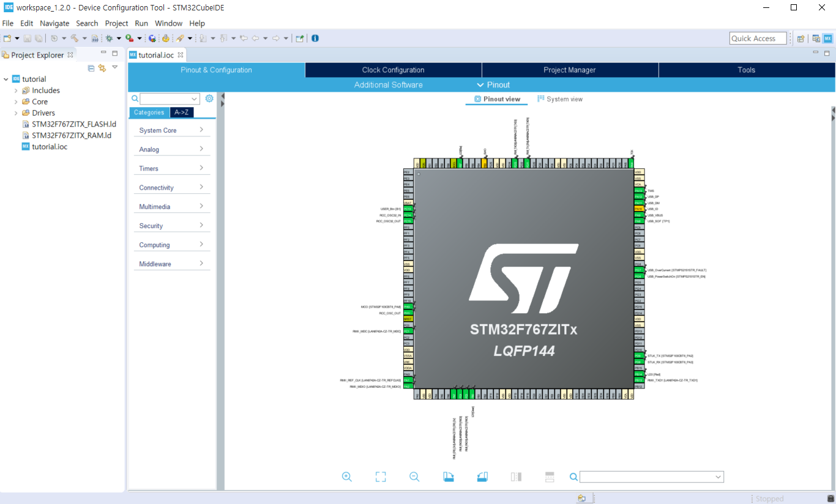Expand the Security category
Image resolution: width=836 pixels, height=504 pixels.
(x=172, y=226)
